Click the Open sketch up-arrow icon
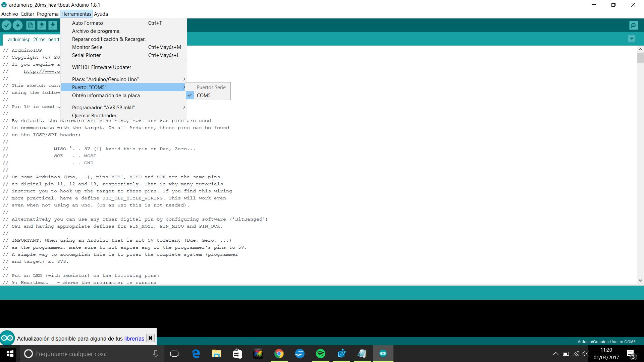Screen dimensions: 644x362 tap(42, 25)
